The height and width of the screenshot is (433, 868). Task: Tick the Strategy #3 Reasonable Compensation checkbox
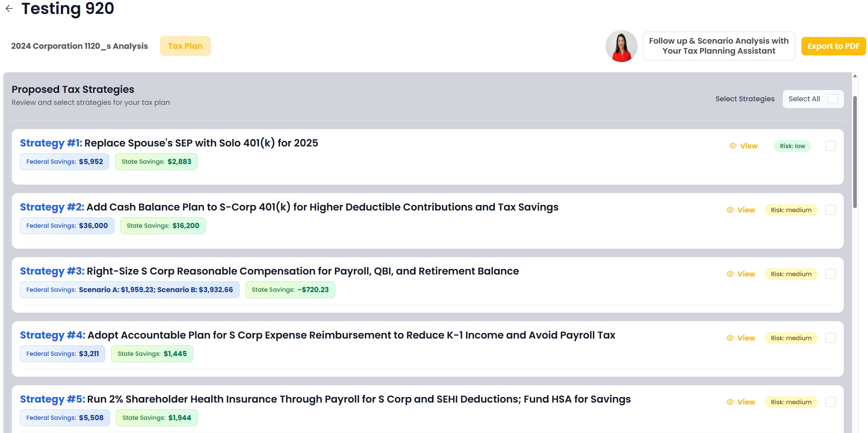[830, 274]
